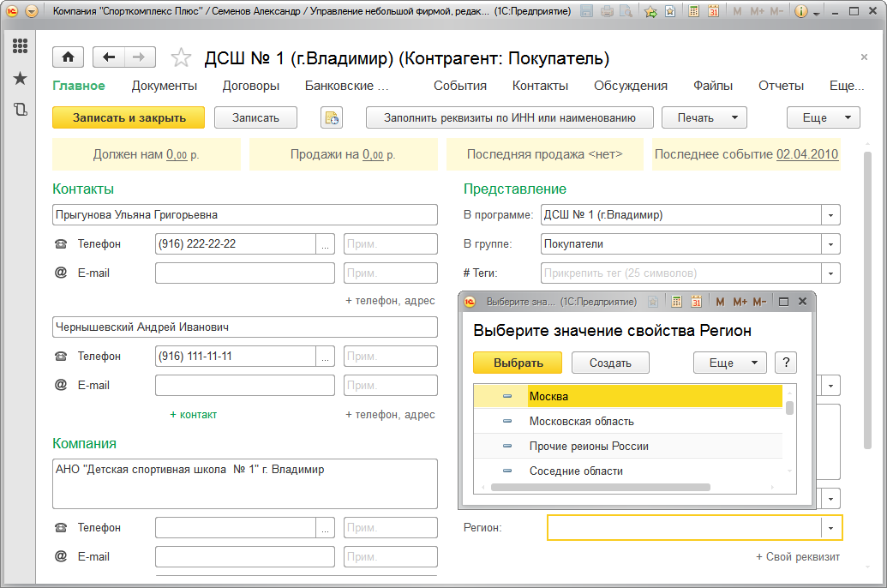The width and height of the screenshot is (887, 588).
Task: Open the Обсуждения tab
Action: click(631, 86)
